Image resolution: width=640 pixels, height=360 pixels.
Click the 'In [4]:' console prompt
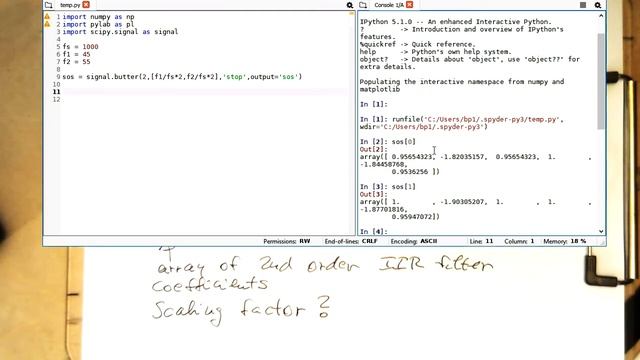pyautogui.click(x=373, y=231)
